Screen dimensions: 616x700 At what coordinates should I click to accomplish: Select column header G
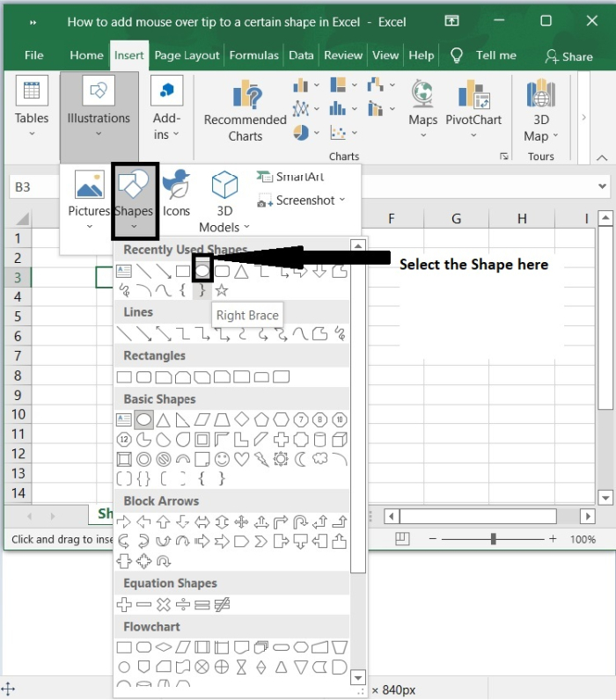456,219
